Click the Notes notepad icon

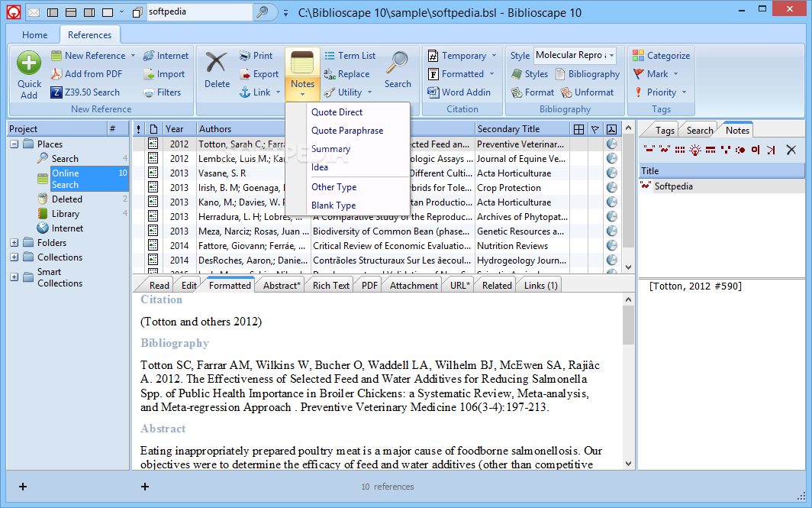pyautogui.click(x=302, y=63)
